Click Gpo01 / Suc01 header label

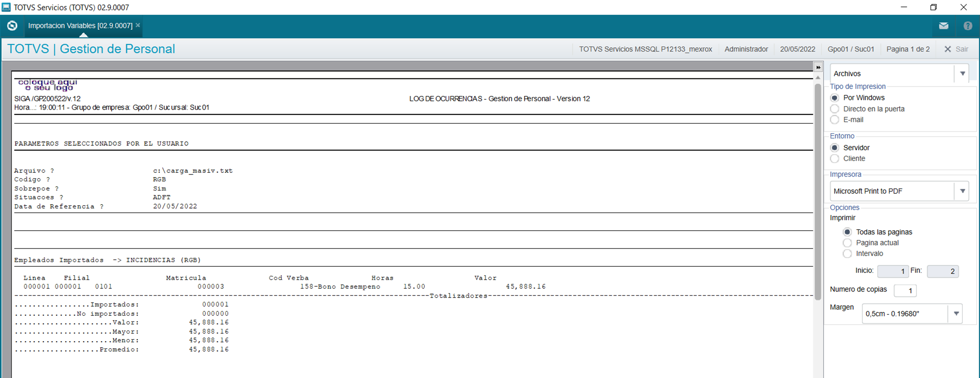click(851, 49)
